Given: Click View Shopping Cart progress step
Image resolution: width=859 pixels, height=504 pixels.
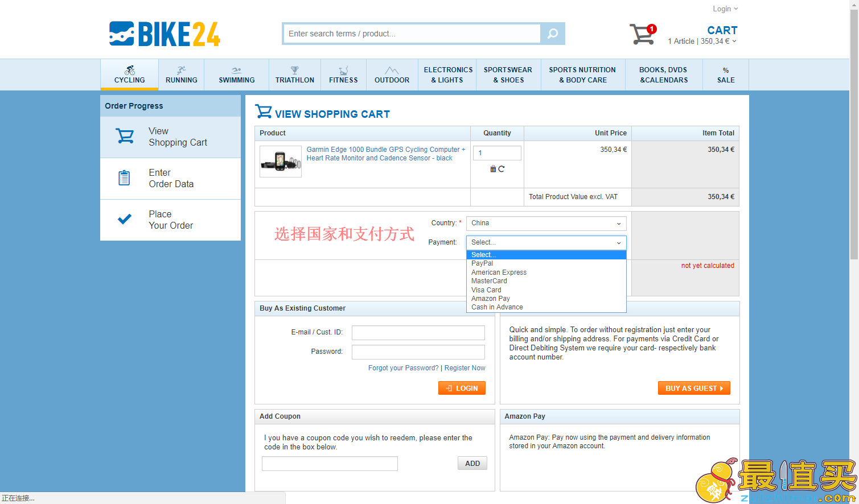Looking at the screenshot, I should 170,137.
